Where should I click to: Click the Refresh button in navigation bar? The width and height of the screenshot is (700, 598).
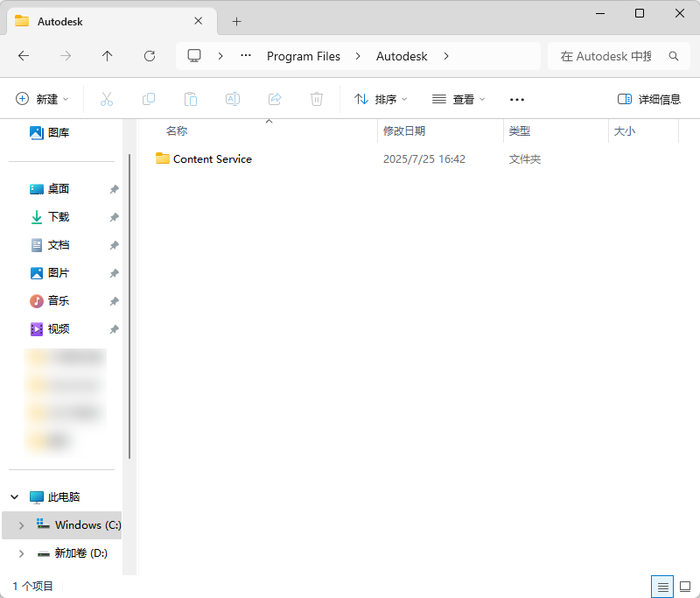pyautogui.click(x=150, y=56)
